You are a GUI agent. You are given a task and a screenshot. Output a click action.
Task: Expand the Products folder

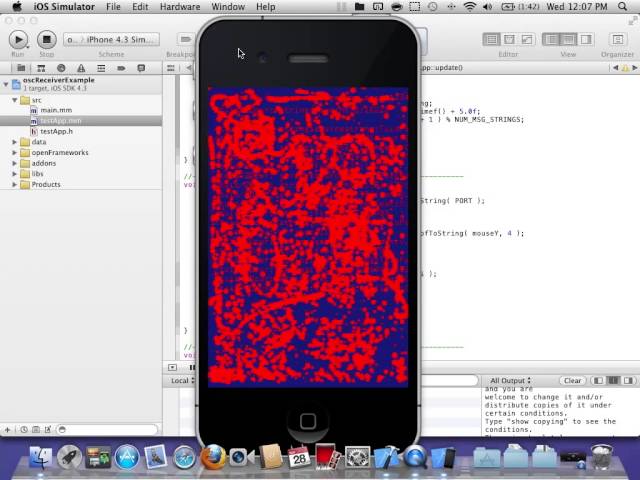point(14,184)
